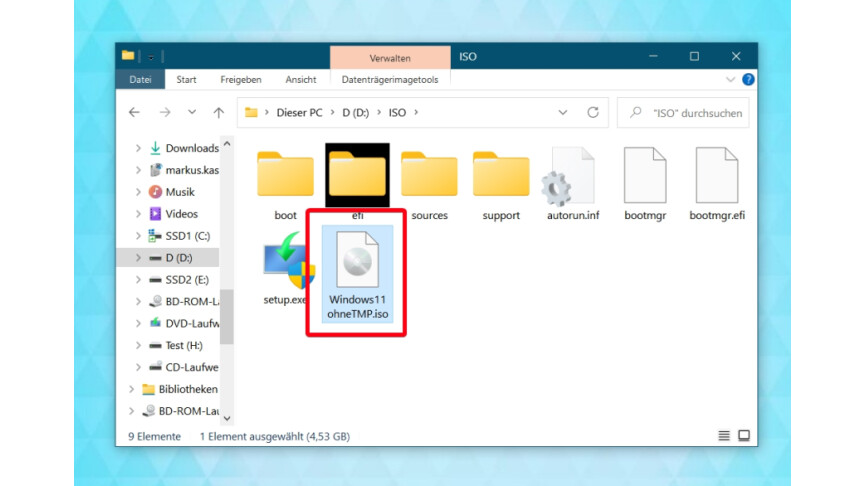Image resolution: width=864 pixels, height=486 pixels.
Task: Open address bar history dropdown
Action: (563, 112)
